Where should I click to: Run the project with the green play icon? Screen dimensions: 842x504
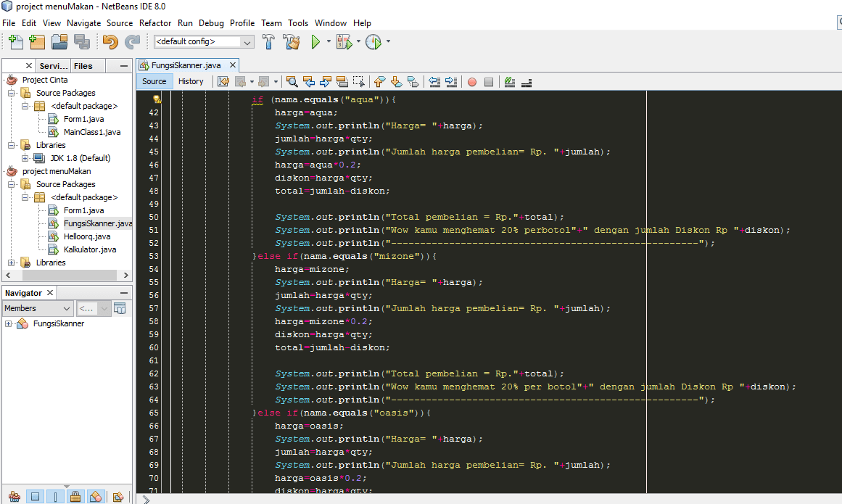[315, 42]
